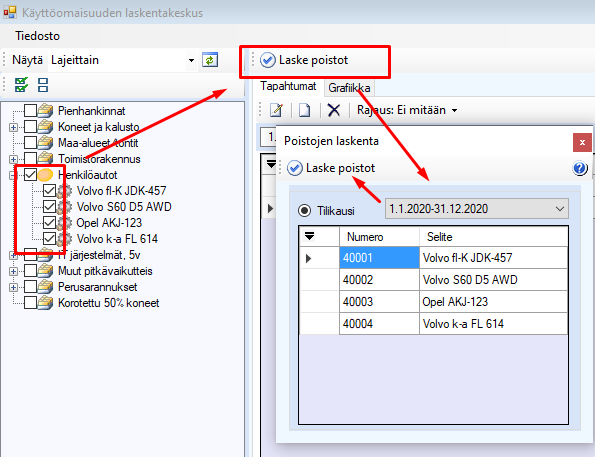
Task: Expand the Toimistorakennus node
Action: (x=13, y=159)
